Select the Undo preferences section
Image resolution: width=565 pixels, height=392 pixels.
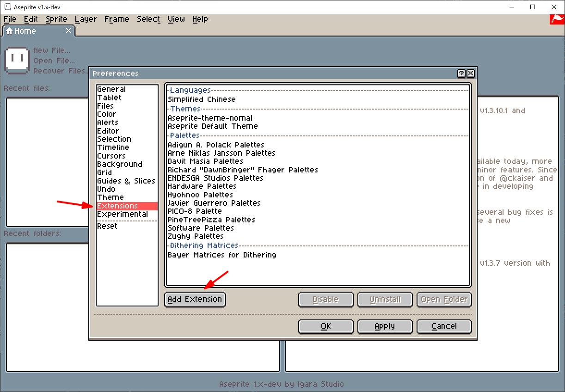pos(127,189)
